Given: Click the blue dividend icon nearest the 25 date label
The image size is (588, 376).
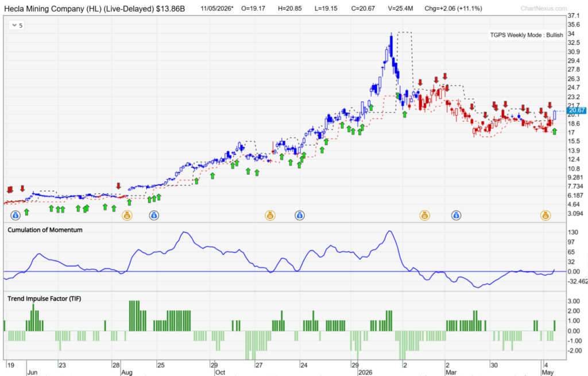Looking at the screenshot, I should point(154,216).
